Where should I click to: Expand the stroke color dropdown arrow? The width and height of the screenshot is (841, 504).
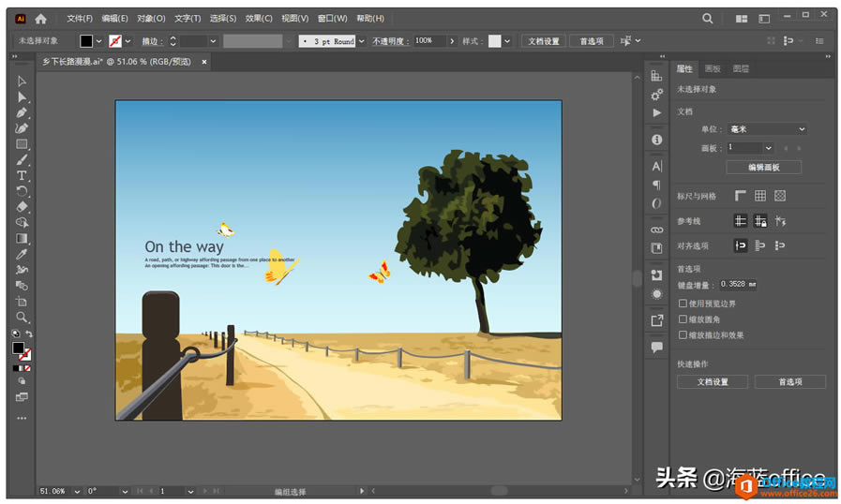[128, 41]
